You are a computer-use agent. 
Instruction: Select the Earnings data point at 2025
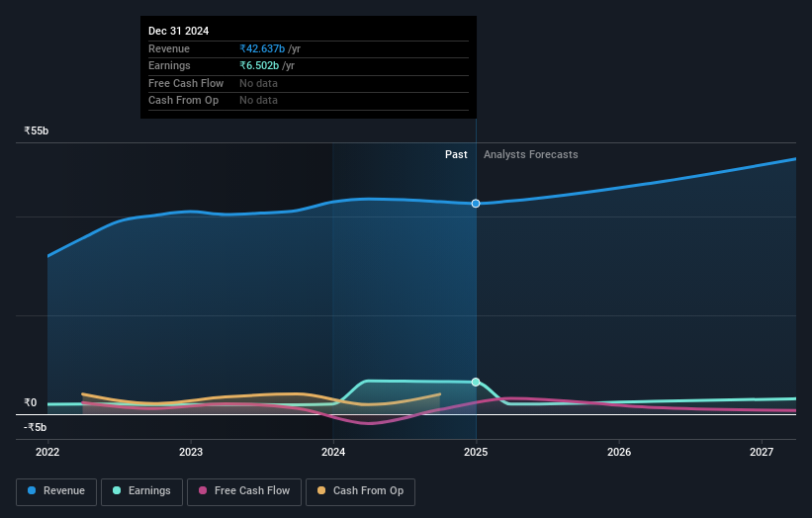tap(476, 382)
